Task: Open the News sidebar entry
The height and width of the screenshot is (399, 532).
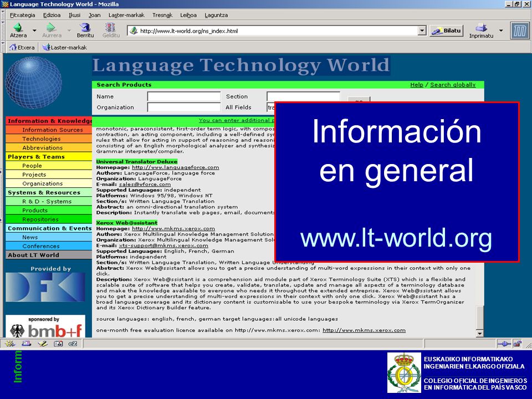Action: pos(49,237)
